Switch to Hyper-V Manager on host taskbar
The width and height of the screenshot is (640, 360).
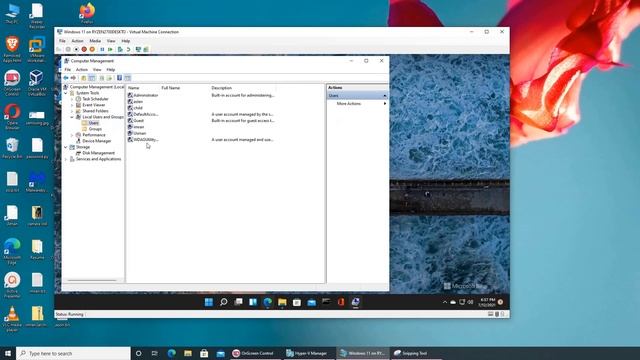[x=307, y=353]
